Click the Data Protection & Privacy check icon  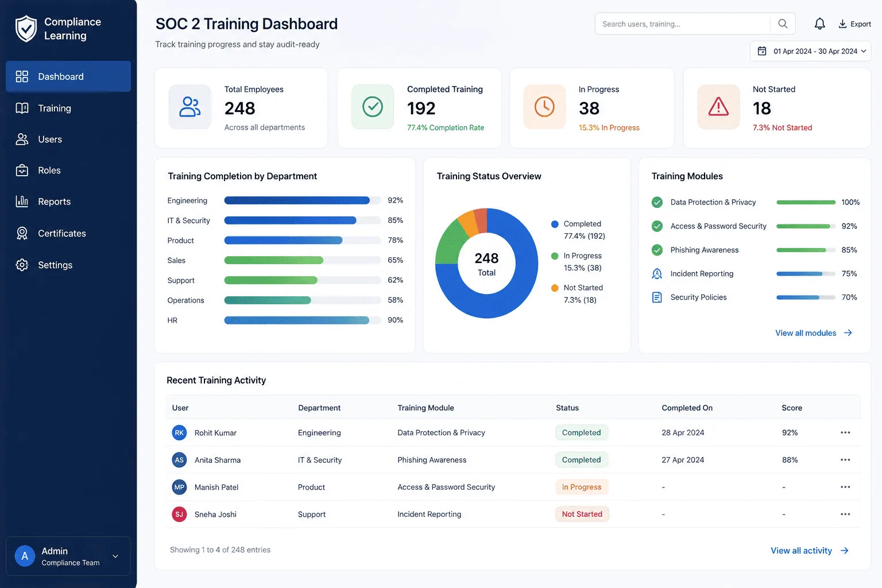[x=657, y=202]
